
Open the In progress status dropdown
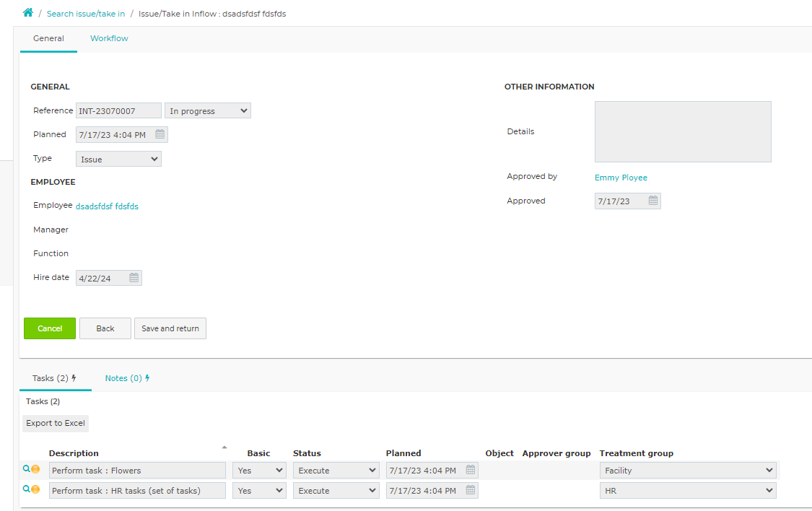208,111
